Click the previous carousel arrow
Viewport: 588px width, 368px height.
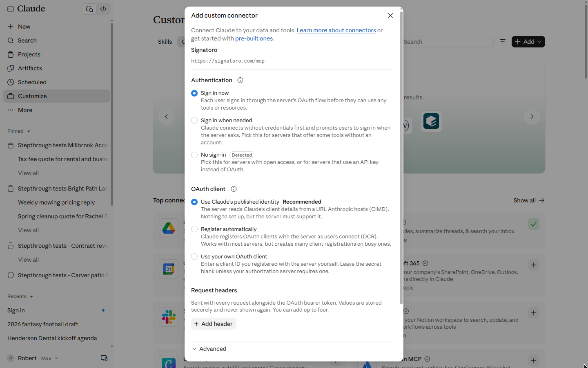[166, 117]
